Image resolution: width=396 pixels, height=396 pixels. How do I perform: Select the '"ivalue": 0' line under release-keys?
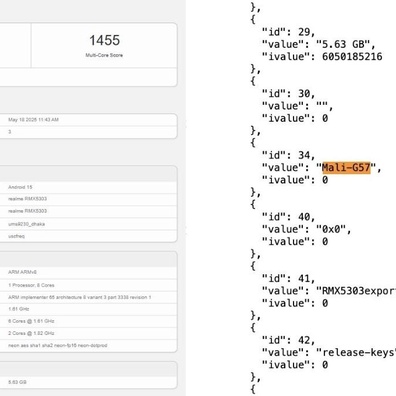tap(295, 365)
